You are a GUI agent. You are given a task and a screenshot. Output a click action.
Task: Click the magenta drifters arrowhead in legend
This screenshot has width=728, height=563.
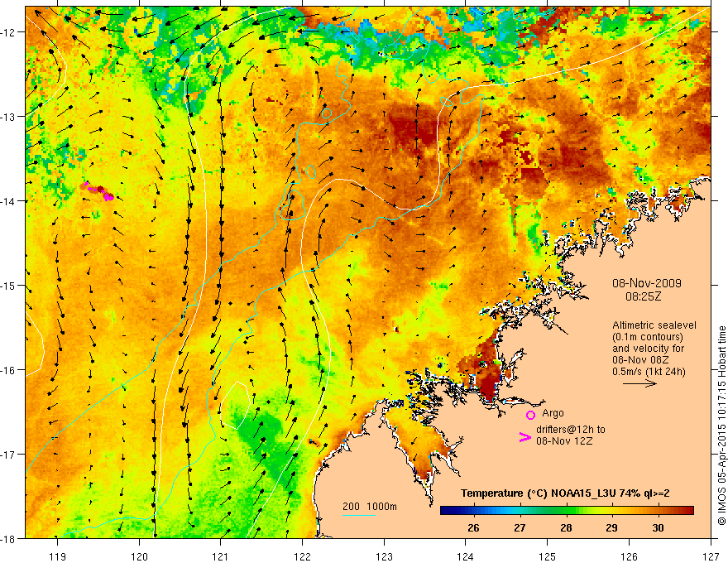click(x=524, y=437)
